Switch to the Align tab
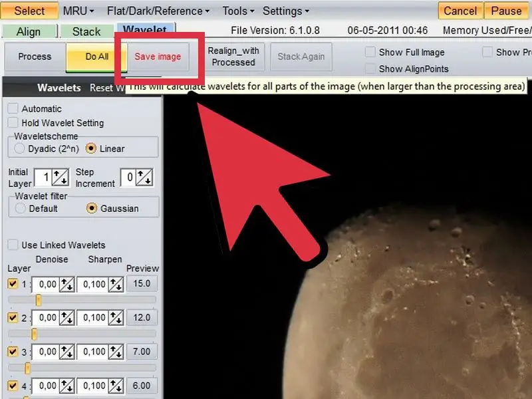The image size is (532, 399). 29,31
